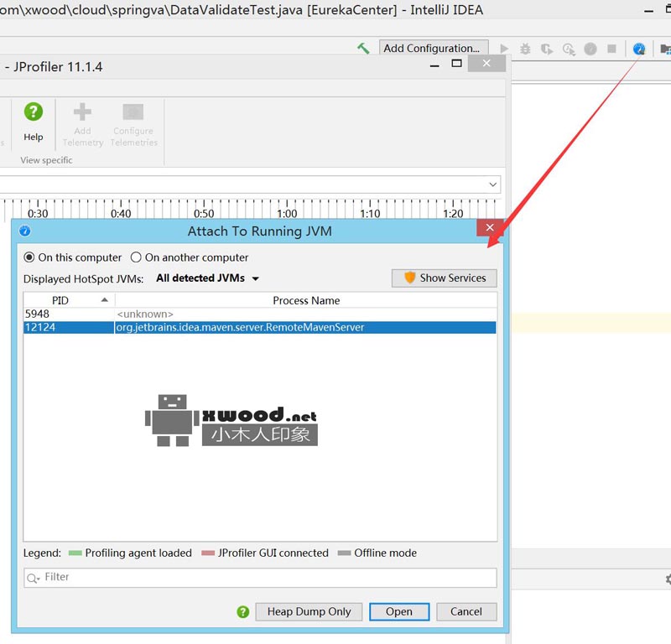Click the green help icon in dialog footer
The image size is (671, 644).
[242, 611]
